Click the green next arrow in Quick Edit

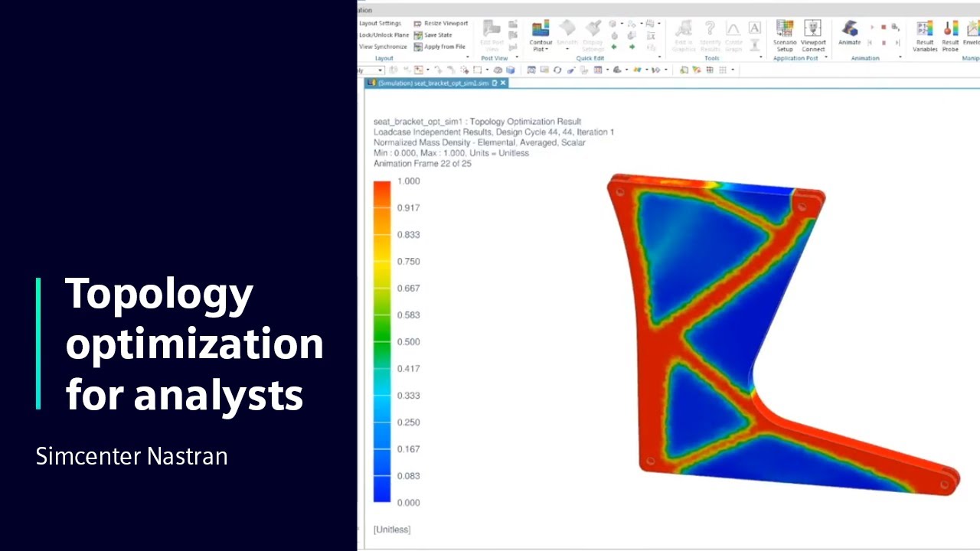(632, 47)
